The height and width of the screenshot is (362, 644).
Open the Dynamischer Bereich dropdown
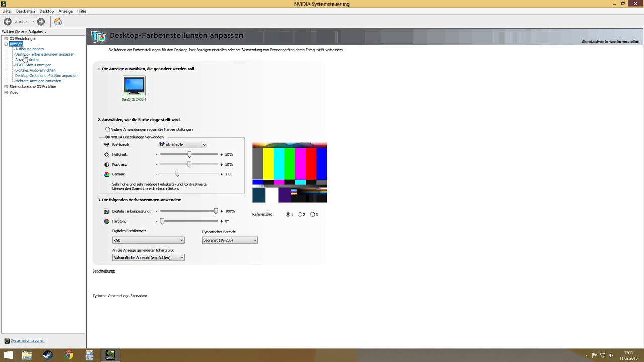click(x=229, y=240)
